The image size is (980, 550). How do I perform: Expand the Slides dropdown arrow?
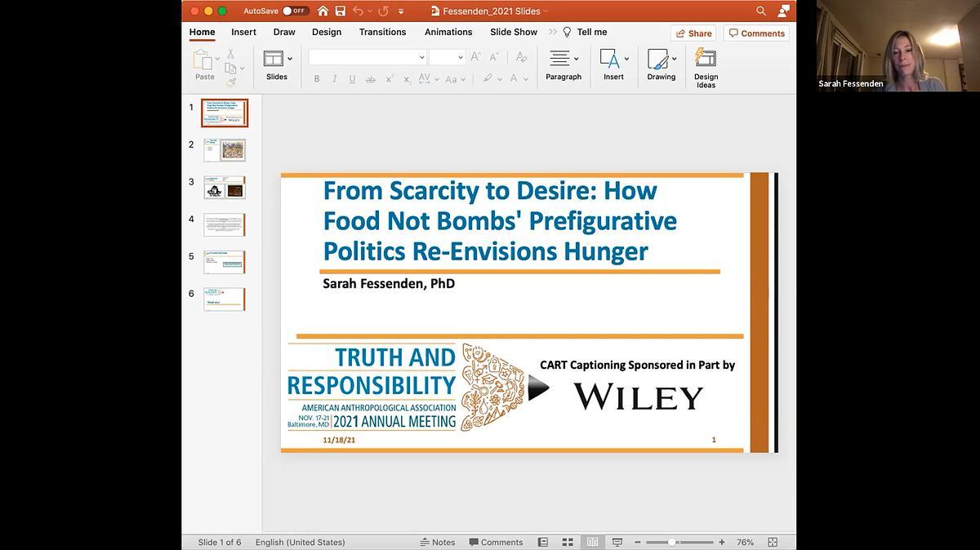(x=289, y=59)
